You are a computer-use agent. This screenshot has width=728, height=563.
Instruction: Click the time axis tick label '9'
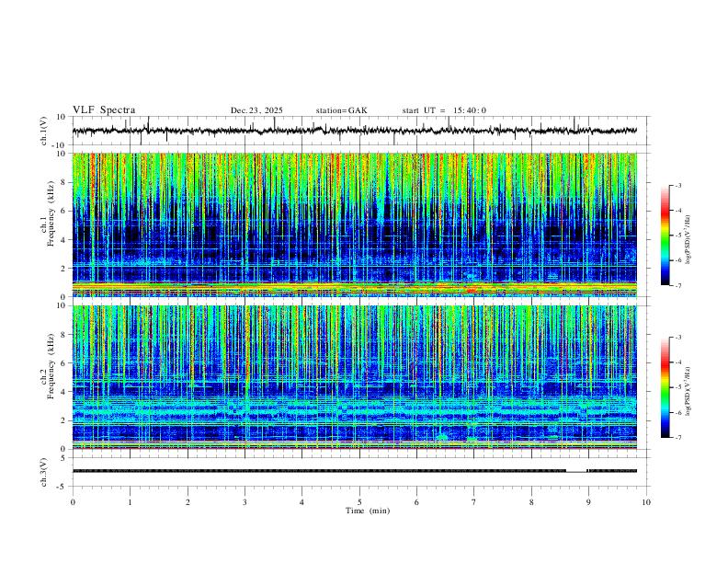point(588,502)
